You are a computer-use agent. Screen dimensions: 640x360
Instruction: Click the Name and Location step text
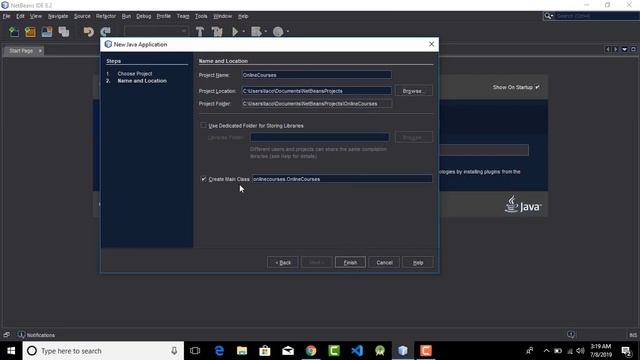(142, 81)
